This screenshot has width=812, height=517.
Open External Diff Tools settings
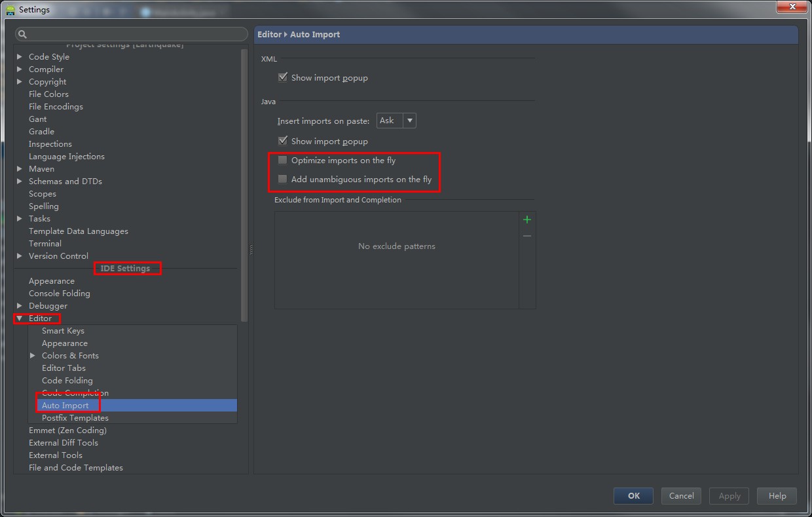(64, 443)
